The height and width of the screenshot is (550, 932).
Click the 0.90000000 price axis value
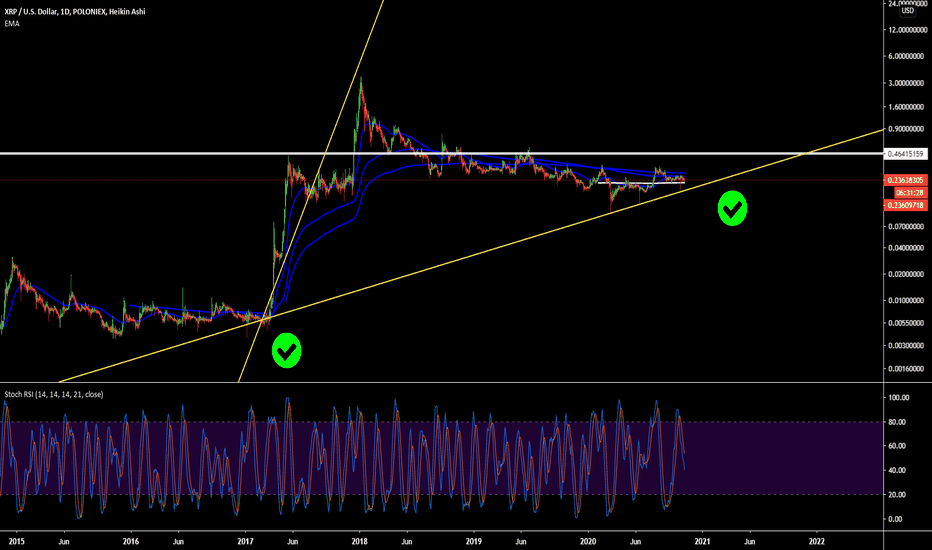point(906,129)
